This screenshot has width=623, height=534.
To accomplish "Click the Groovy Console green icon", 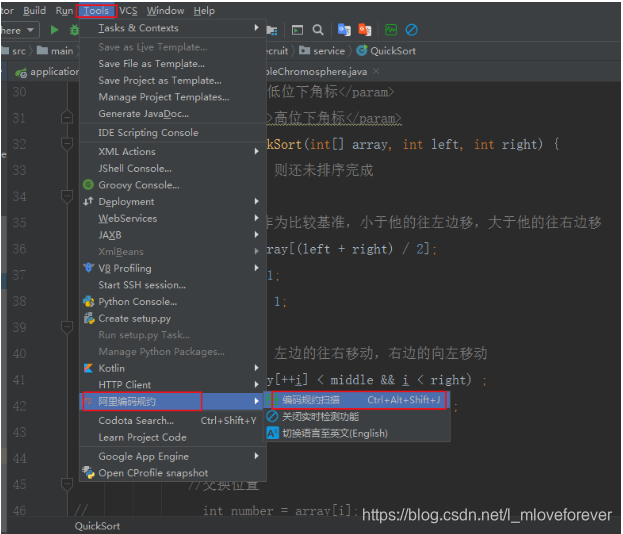I will [x=88, y=185].
